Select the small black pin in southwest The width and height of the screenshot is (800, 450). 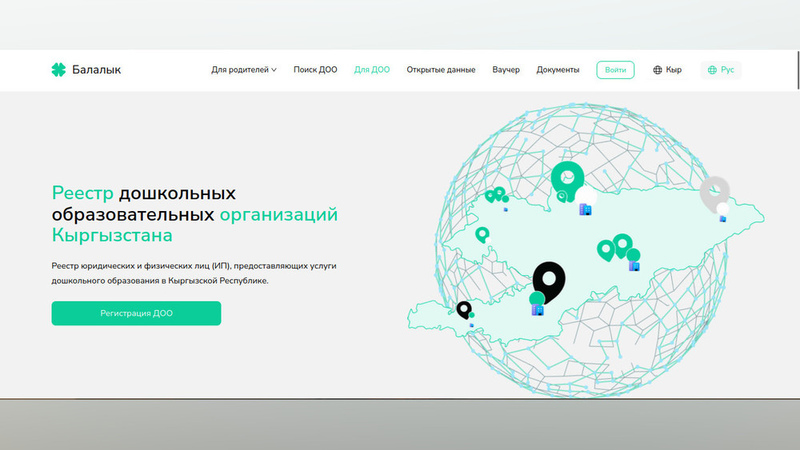pyautogui.click(x=463, y=310)
